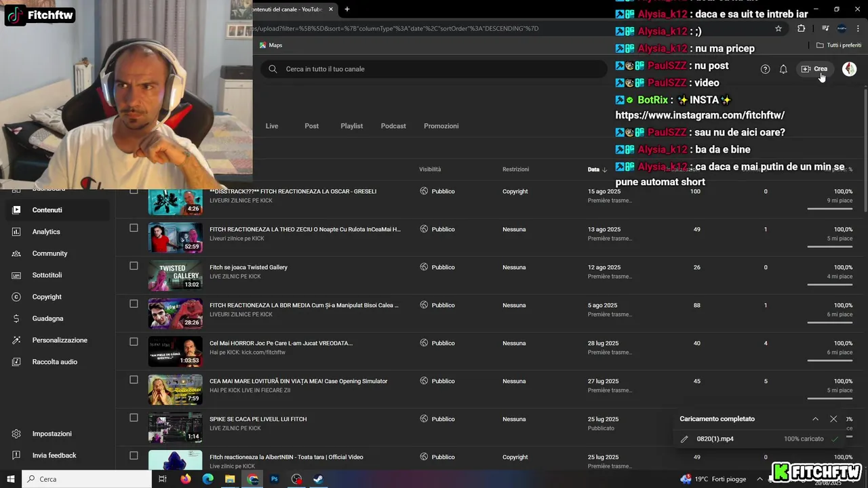The image size is (868, 488).
Task: Click the Windows Cerca search box
Action: (x=87, y=479)
